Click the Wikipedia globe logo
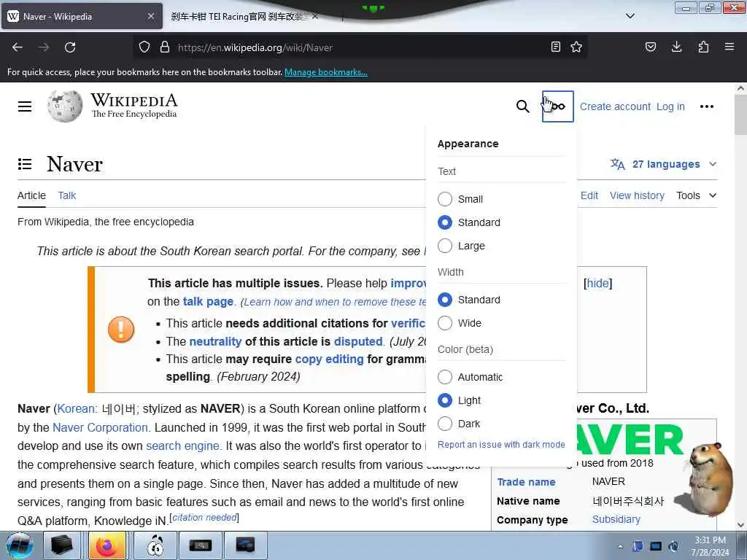 65,106
